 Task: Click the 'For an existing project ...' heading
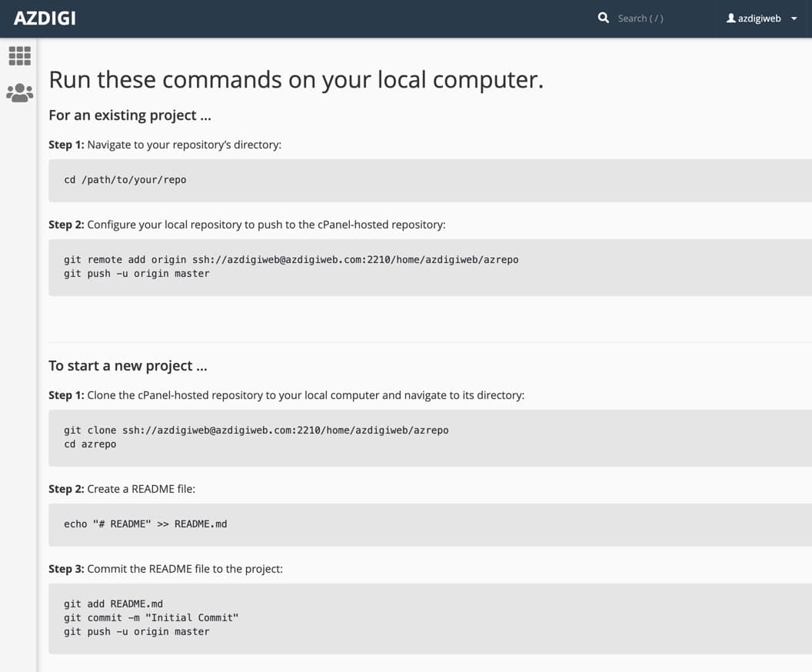[129, 115]
